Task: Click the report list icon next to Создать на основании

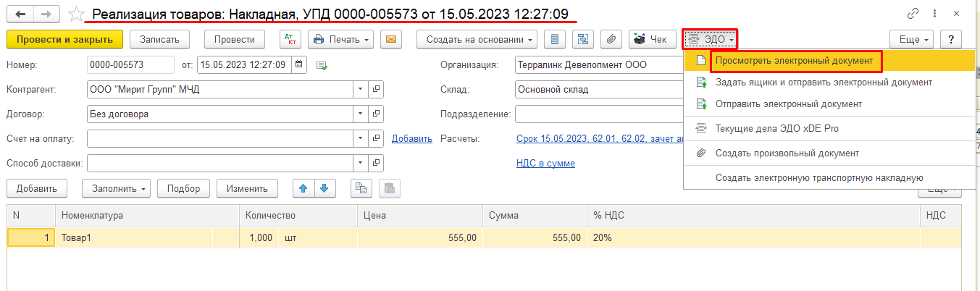Action: pos(556,39)
